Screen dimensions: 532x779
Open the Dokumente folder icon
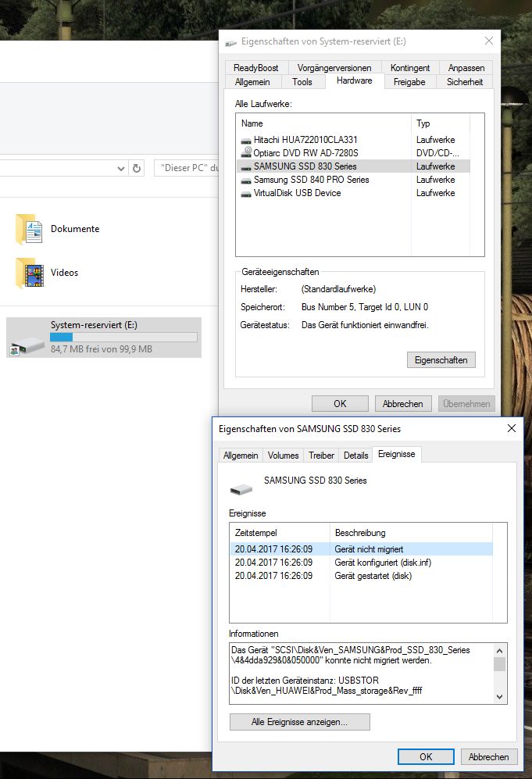(x=30, y=230)
